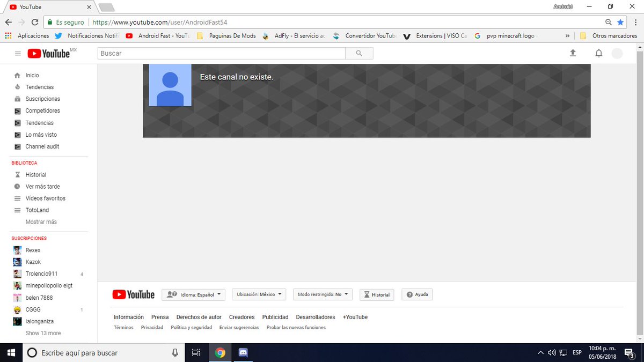Viewport: 644px width, 362px height.
Task: Click footer Ayuda button
Action: (x=418, y=294)
